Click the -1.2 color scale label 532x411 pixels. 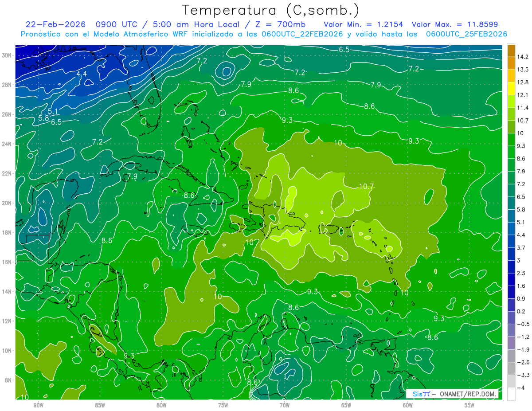(523, 337)
